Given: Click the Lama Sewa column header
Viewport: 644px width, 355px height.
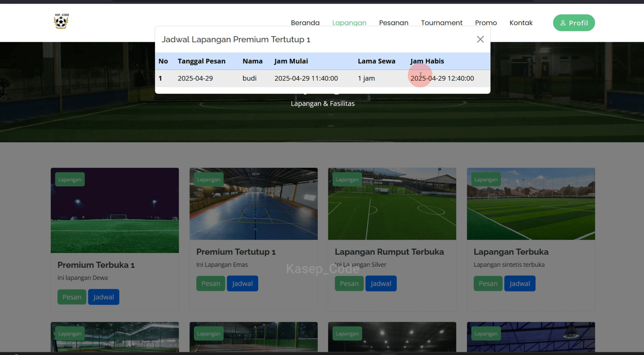Looking at the screenshot, I should pos(376,61).
